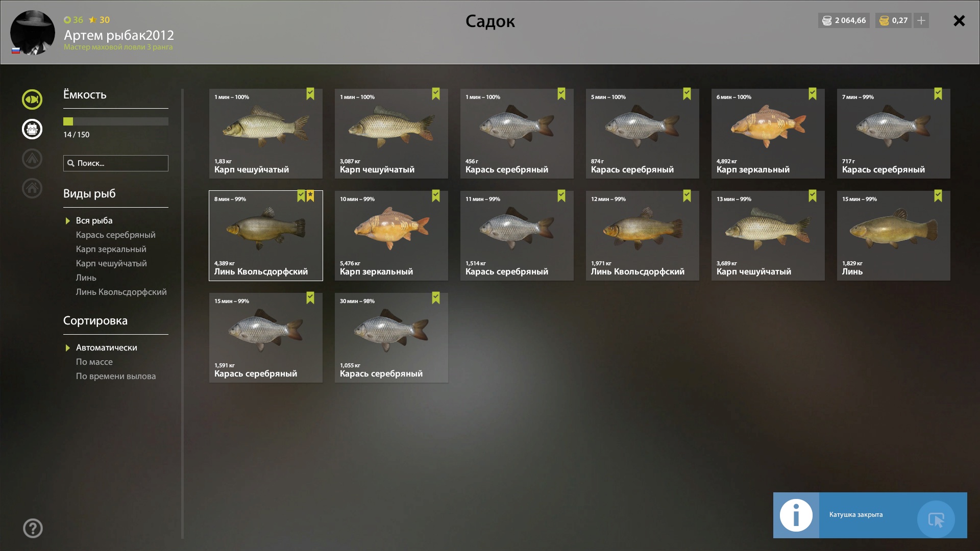This screenshot has width=980, height=551.
Task: Click the tent camp sidebar icon
Action: (x=32, y=159)
